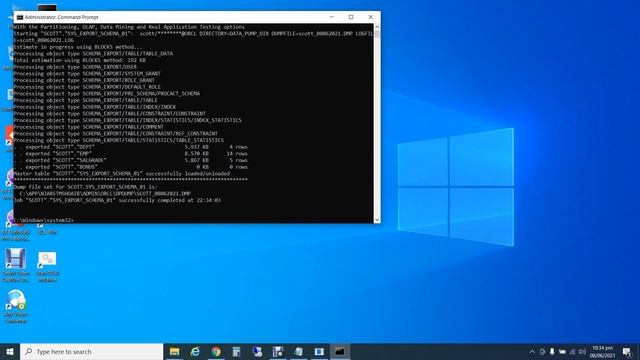Open the Windows Start menu
640x360 pixels.
coord(10,351)
